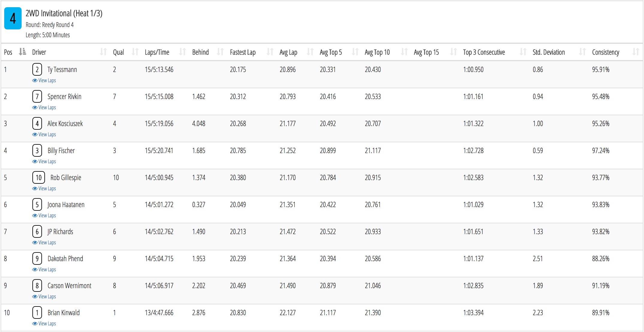Screen dimensions: 644x332
Task: Select std deviation value 2.51
Action: [x=538, y=259]
